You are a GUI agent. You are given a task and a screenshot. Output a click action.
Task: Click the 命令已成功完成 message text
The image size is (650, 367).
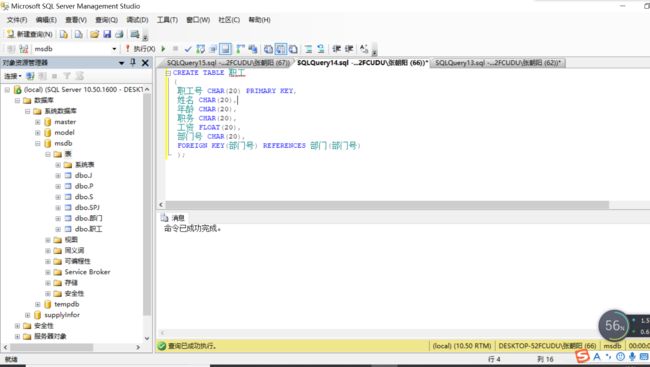[193, 228]
